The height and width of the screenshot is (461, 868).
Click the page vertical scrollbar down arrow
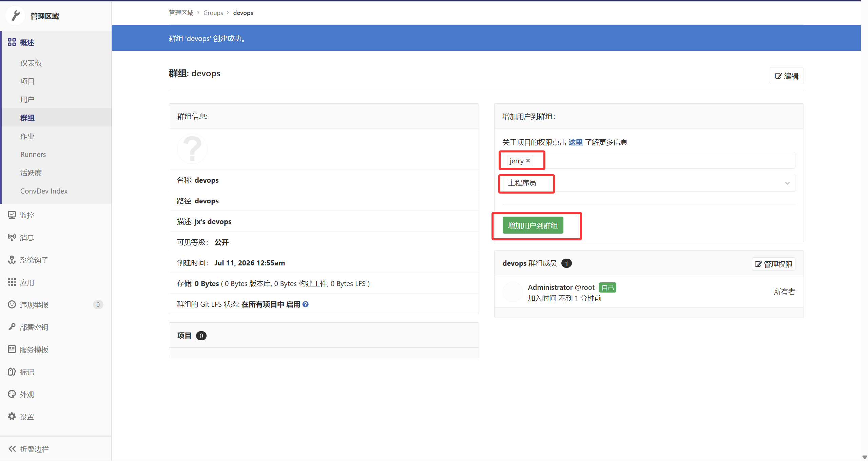point(864,457)
